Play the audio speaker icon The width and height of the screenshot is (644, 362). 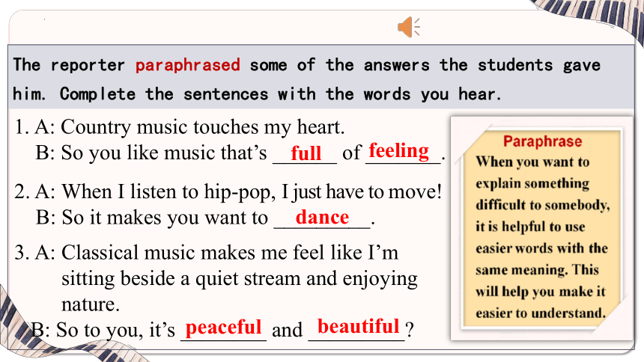pos(409,27)
